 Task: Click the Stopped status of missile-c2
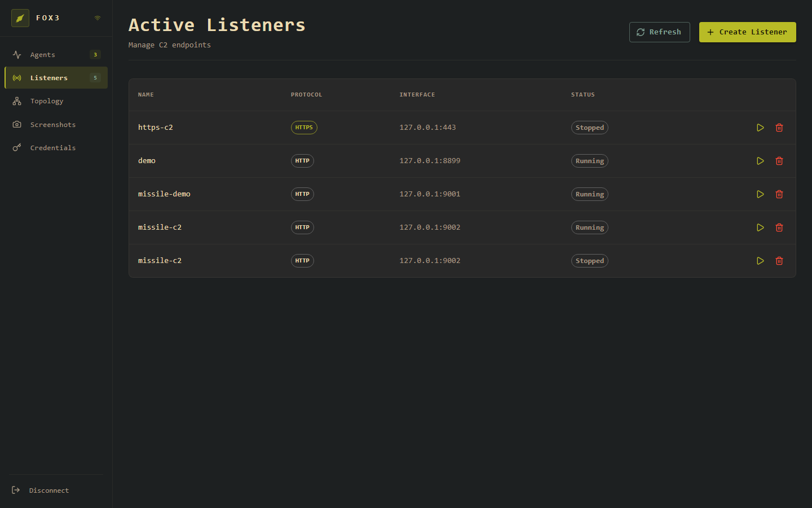tap(589, 261)
